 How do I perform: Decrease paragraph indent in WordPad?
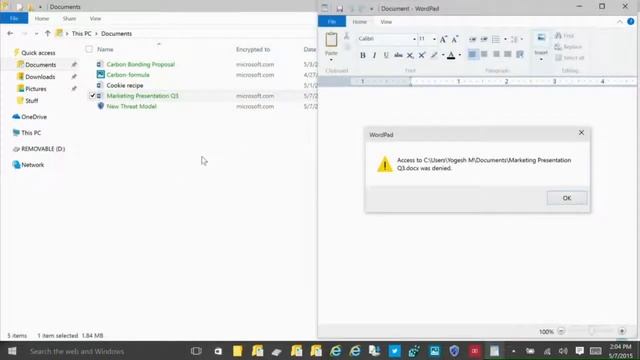[x=472, y=39]
